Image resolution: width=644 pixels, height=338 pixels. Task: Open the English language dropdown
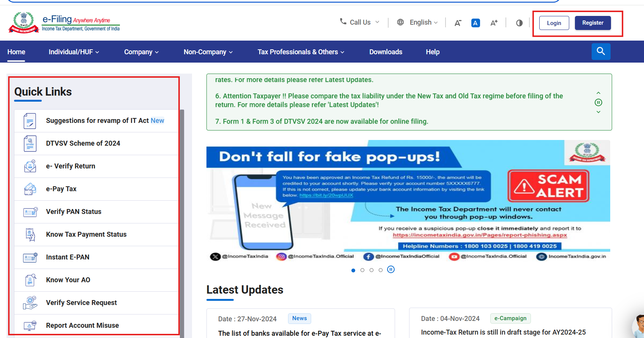click(x=424, y=22)
